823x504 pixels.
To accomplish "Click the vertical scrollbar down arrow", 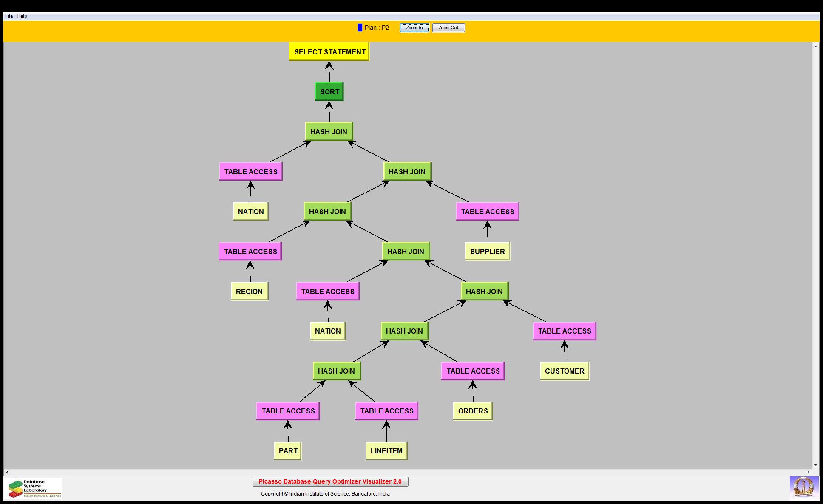I will click(x=816, y=465).
